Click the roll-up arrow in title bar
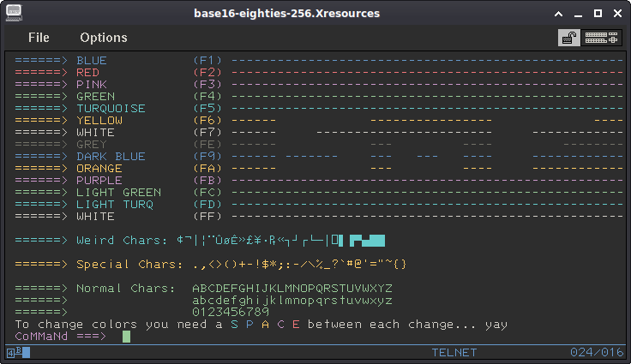This screenshot has width=631, height=364. pyautogui.click(x=559, y=14)
